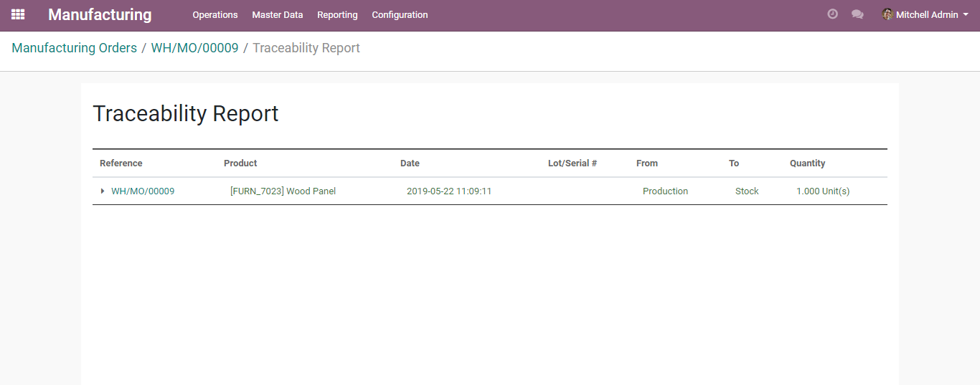Select the 2019-05-22 11:09:11 date cell

coord(449,191)
